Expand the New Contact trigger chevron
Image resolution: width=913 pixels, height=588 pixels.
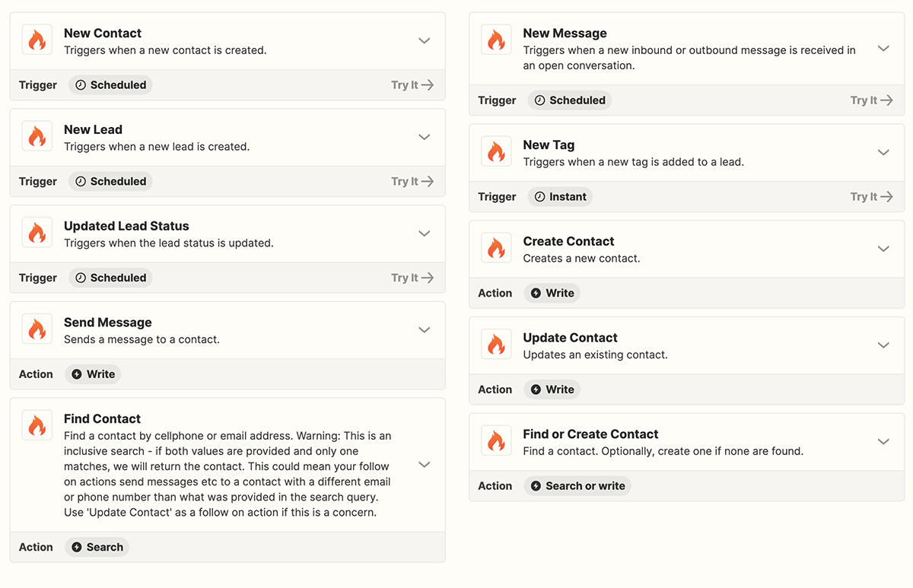coord(425,40)
